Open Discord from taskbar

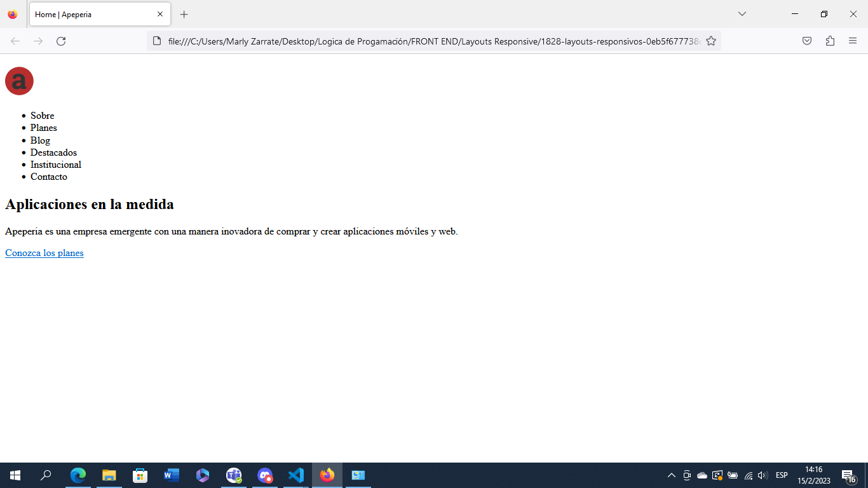coord(265,475)
